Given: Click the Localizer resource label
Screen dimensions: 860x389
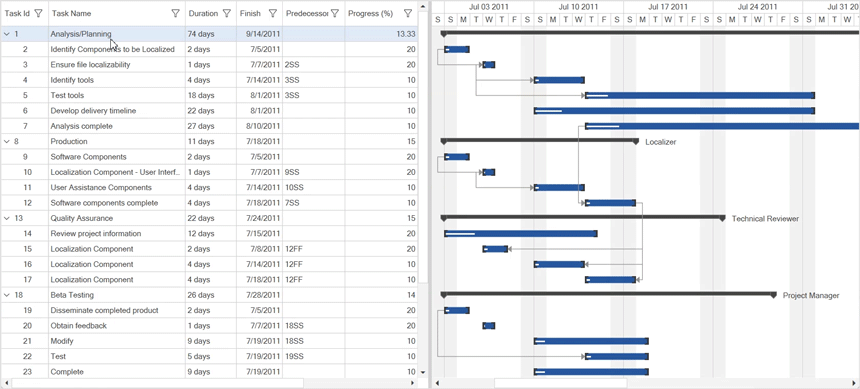Looking at the screenshot, I should (660, 142).
